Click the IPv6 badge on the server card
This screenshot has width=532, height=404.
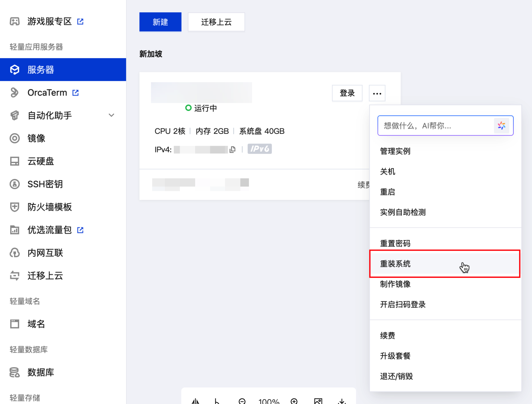click(260, 149)
